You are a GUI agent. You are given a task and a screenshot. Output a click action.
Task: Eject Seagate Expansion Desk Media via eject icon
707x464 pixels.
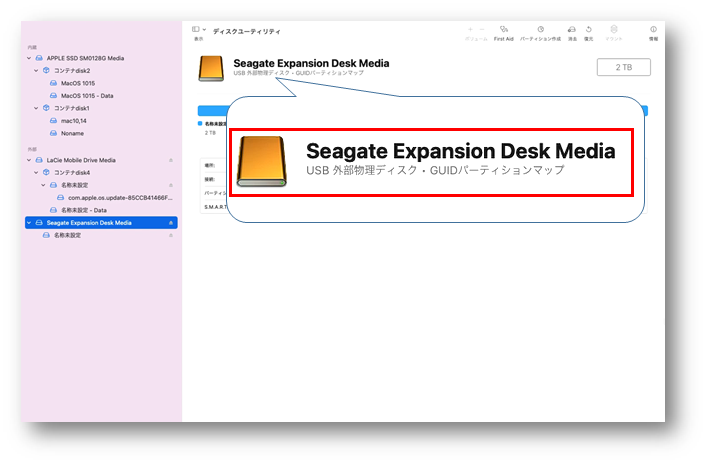[x=171, y=223]
